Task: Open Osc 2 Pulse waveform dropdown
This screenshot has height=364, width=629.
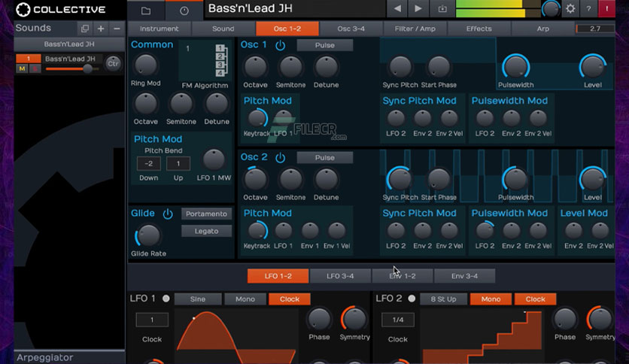Action: [x=324, y=157]
